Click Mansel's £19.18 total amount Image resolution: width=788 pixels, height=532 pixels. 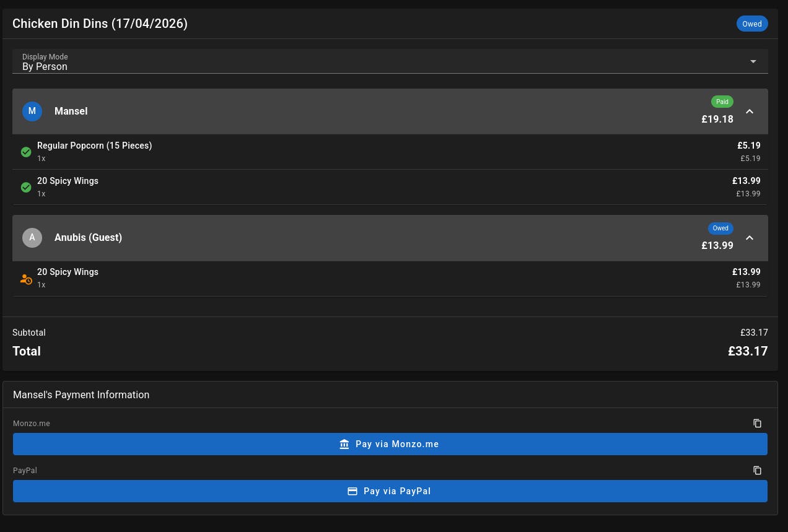pyautogui.click(x=717, y=120)
